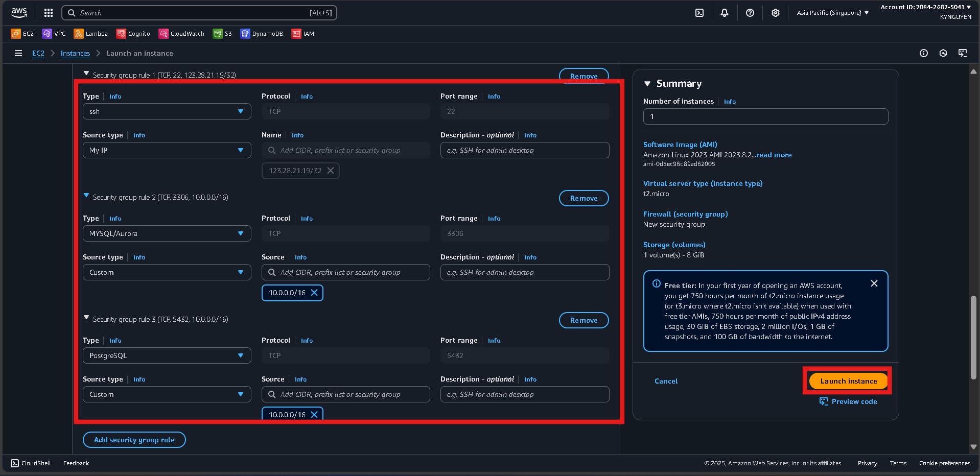Open the Cognito favorites shortcut

(133, 33)
